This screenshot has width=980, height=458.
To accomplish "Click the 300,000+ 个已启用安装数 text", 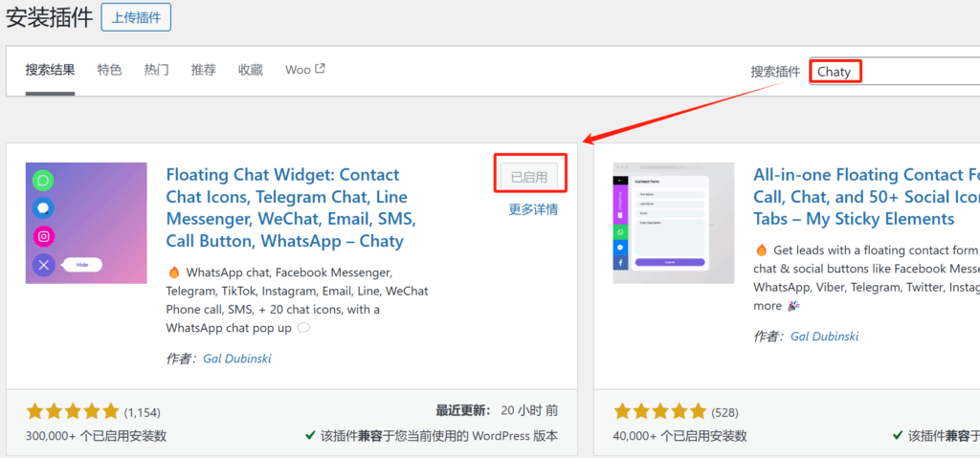I will [x=97, y=435].
